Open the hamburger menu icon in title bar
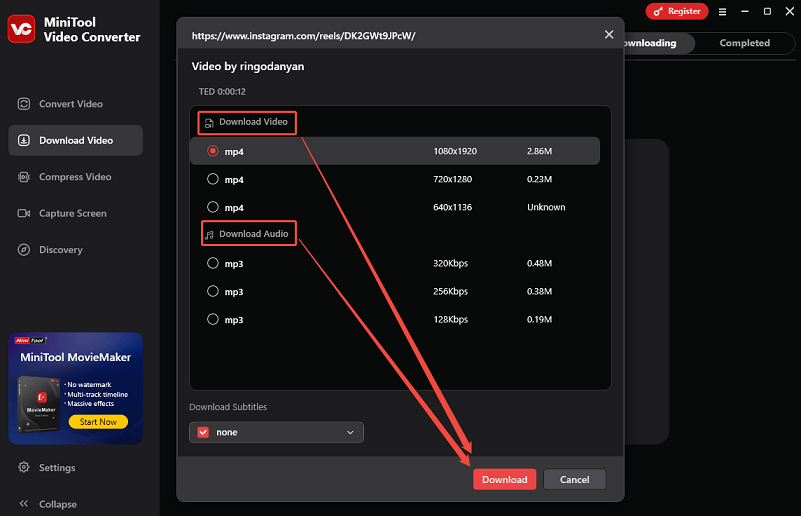Viewport: 801px width, 516px height. 722,12
